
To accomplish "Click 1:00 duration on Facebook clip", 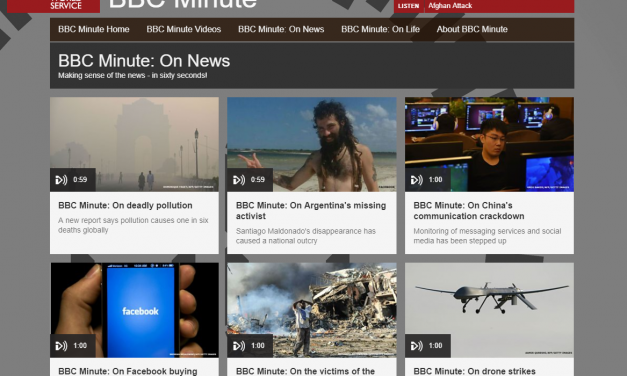I will pyautogui.click(x=80, y=346).
